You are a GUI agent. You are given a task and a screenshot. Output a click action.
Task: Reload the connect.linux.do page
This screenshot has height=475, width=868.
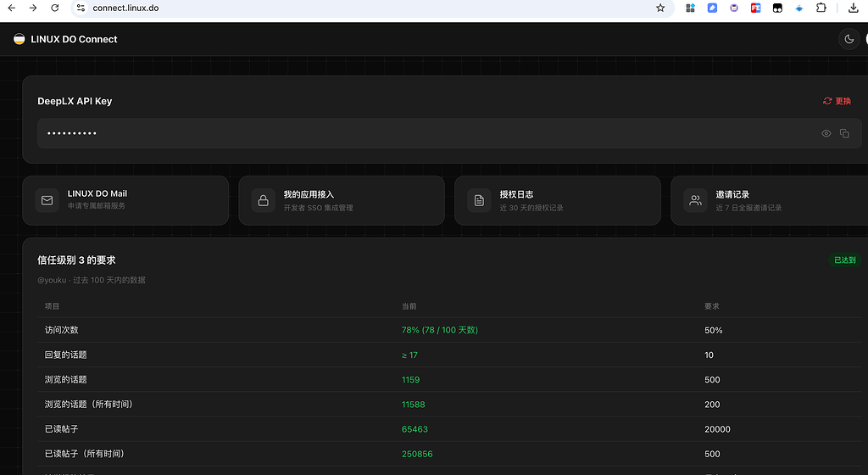(55, 8)
